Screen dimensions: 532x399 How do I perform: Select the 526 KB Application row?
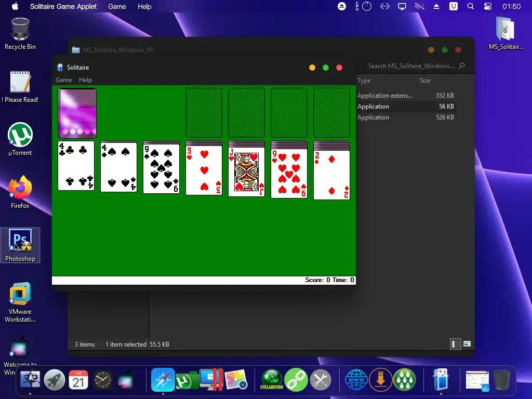[x=406, y=117]
